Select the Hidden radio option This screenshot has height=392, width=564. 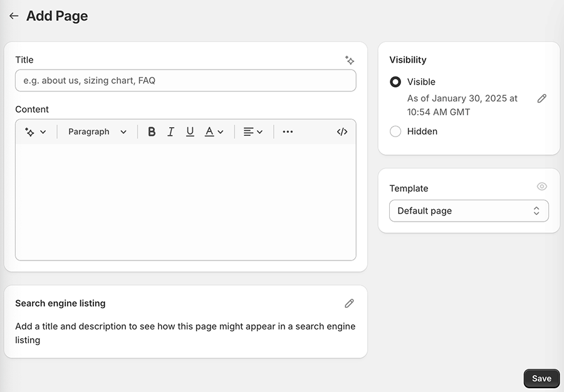(395, 132)
